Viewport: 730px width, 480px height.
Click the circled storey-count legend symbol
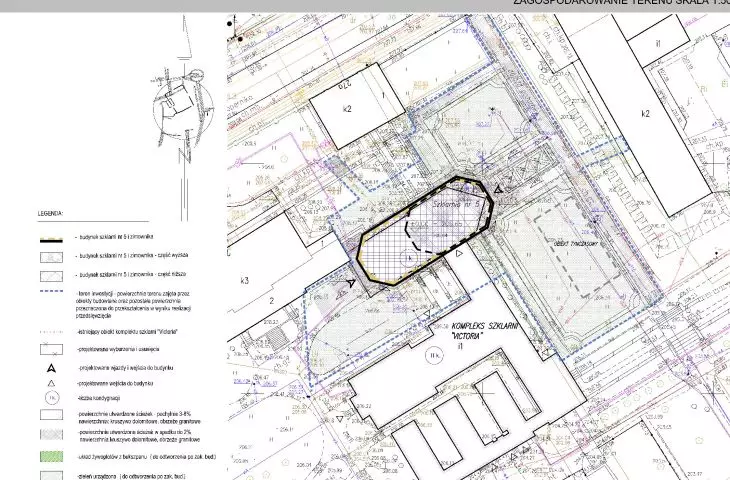[52, 398]
